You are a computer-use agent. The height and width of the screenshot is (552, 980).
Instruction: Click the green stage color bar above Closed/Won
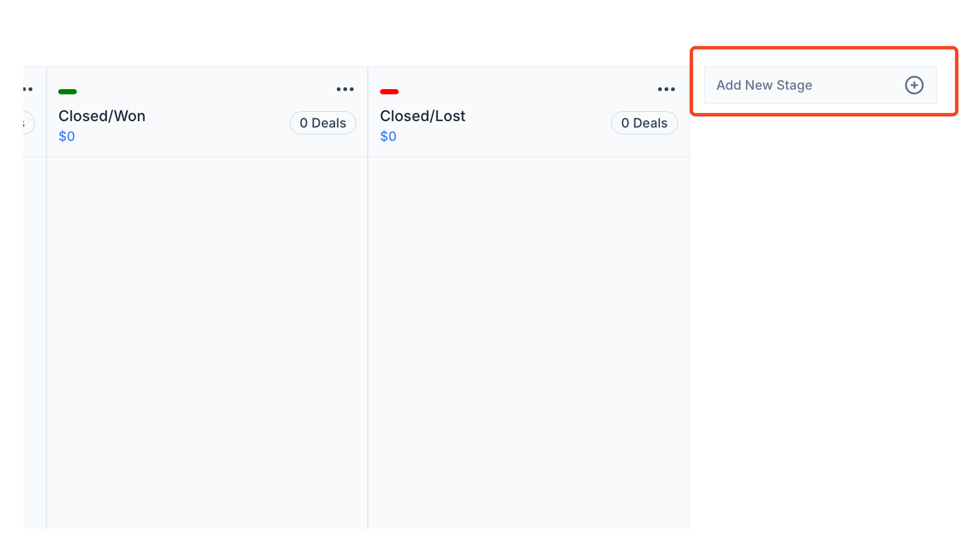coord(67,91)
